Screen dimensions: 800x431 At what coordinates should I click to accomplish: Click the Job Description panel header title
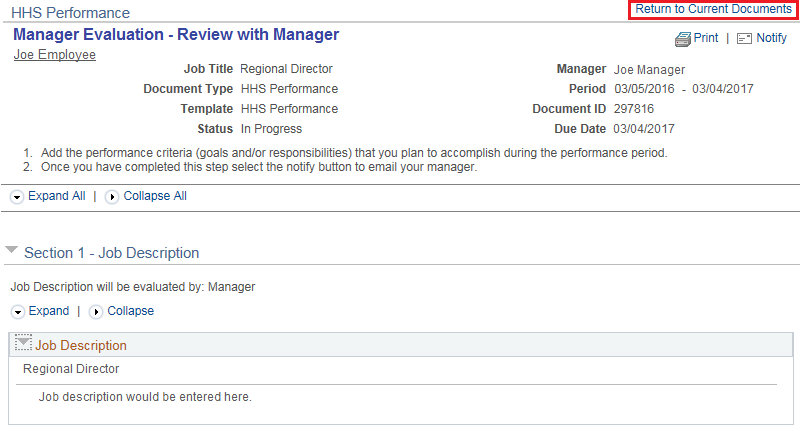81,345
